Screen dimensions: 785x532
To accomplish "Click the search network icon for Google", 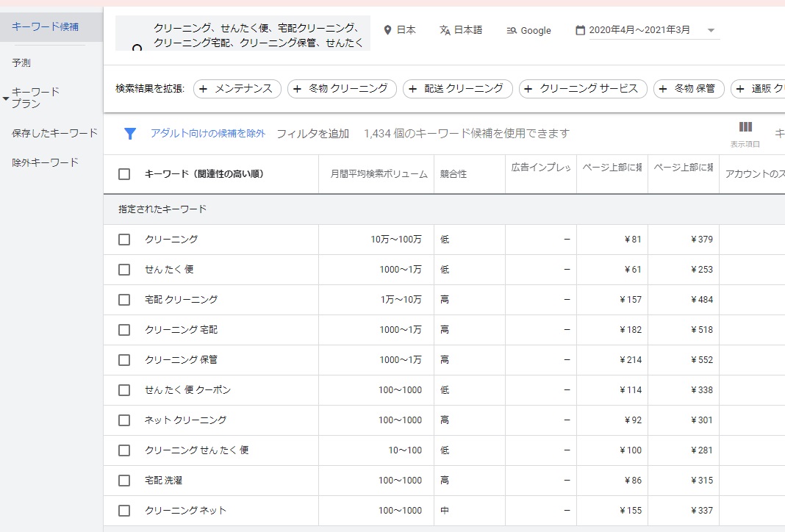I will [x=512, y=31].
